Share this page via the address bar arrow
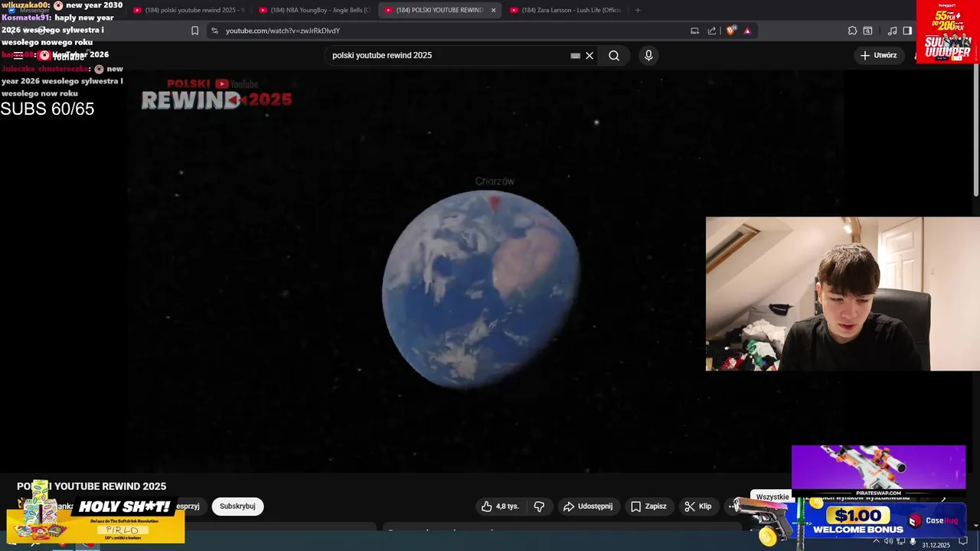 712,31
